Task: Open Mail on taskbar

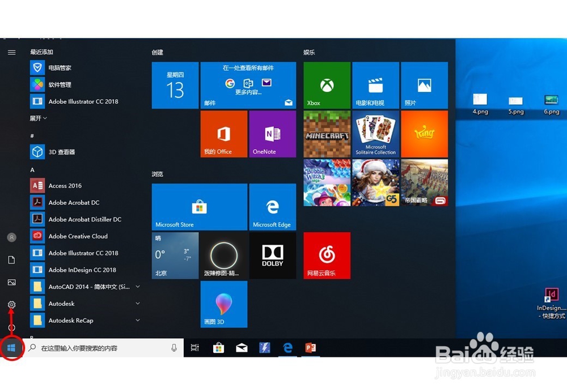Action: (242, 348)
